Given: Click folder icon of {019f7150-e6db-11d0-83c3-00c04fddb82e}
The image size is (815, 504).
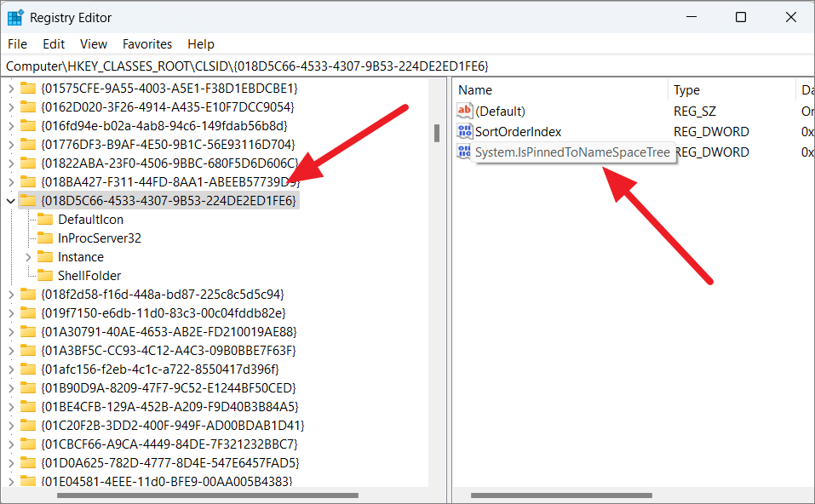Looking at the screenshot, I should [27, 312].
